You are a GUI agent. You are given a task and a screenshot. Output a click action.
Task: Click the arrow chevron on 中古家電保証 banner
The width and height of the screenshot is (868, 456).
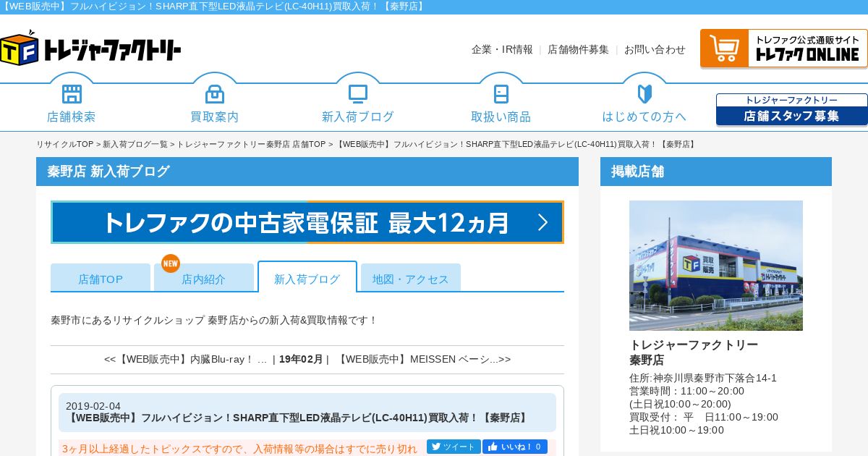(543, 222)
